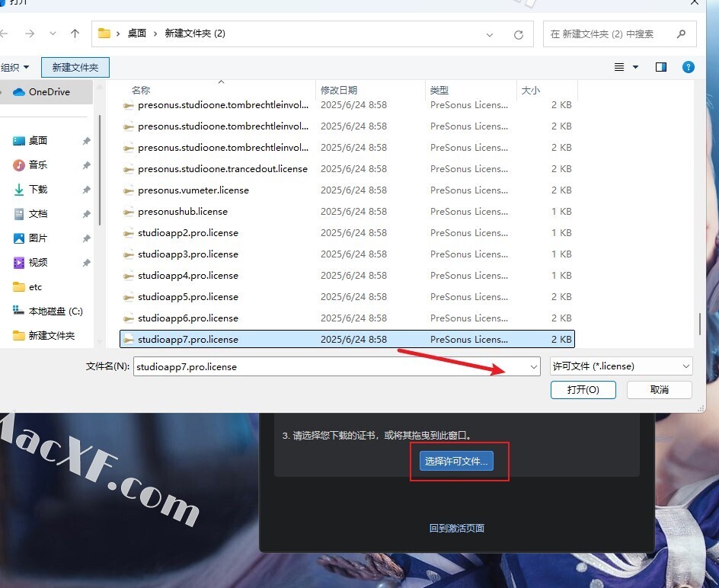Pick the studioapp4.pro.license file
This screenshot has width=719, height=588.
click(347, 275)
